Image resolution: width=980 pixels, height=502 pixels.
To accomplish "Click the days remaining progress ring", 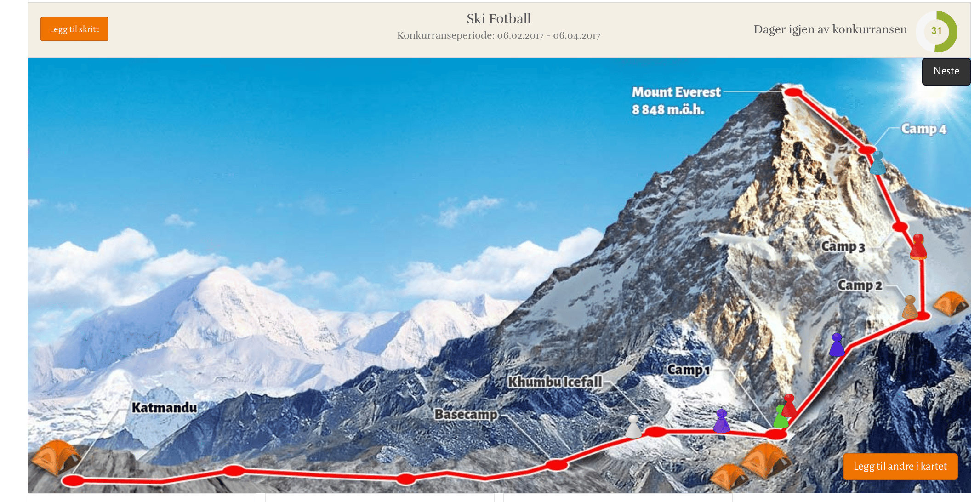I will 936,31.
